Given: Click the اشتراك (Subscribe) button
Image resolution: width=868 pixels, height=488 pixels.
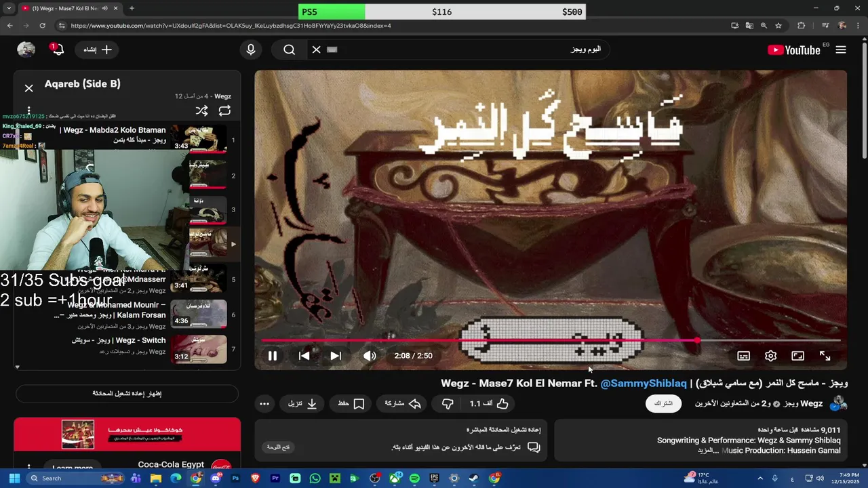Looking at the screenshot, I should click(663, 403).
